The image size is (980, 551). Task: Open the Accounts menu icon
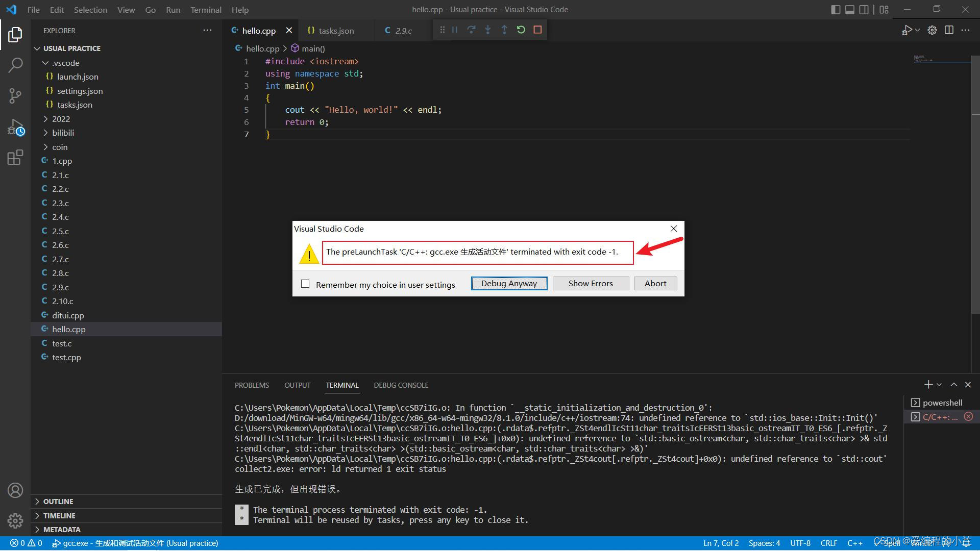[15, 490]
